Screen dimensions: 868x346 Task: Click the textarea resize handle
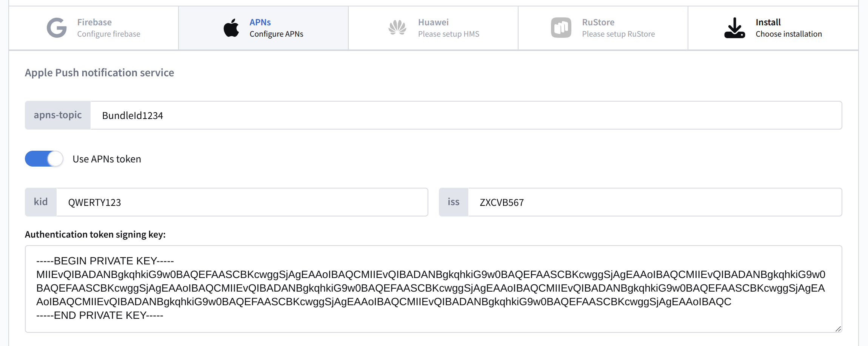click(x=838, y=329)
